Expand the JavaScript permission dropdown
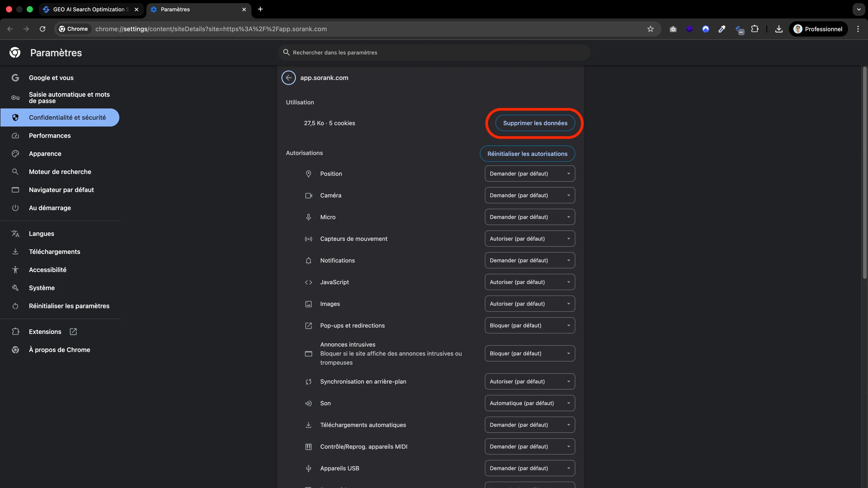 530,282
